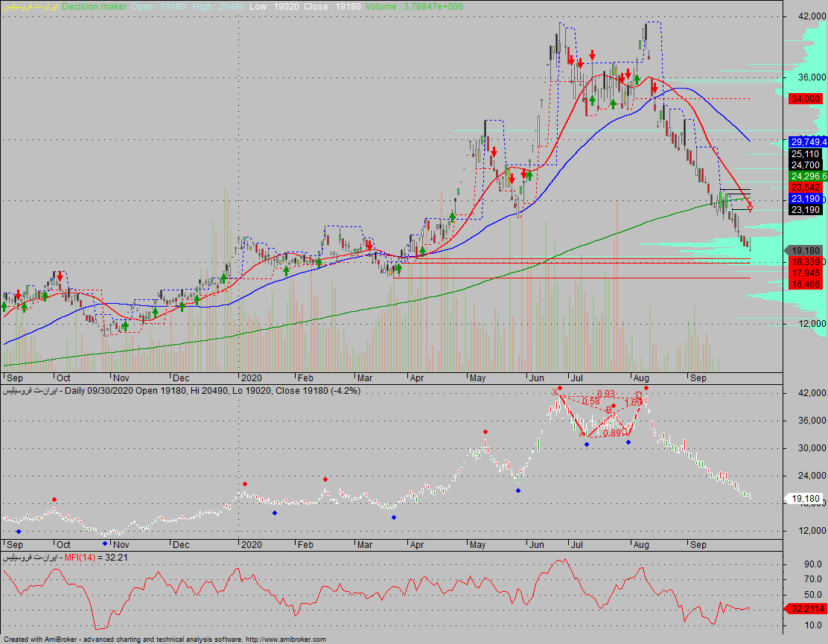The image size is (828, 644).
Task: Select the "(-4.2%)" change value
Action: [x=344, y=391]
